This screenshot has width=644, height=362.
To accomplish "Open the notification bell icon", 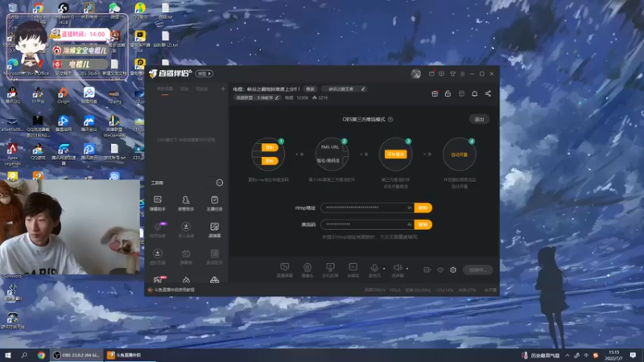I will (475, 93).
